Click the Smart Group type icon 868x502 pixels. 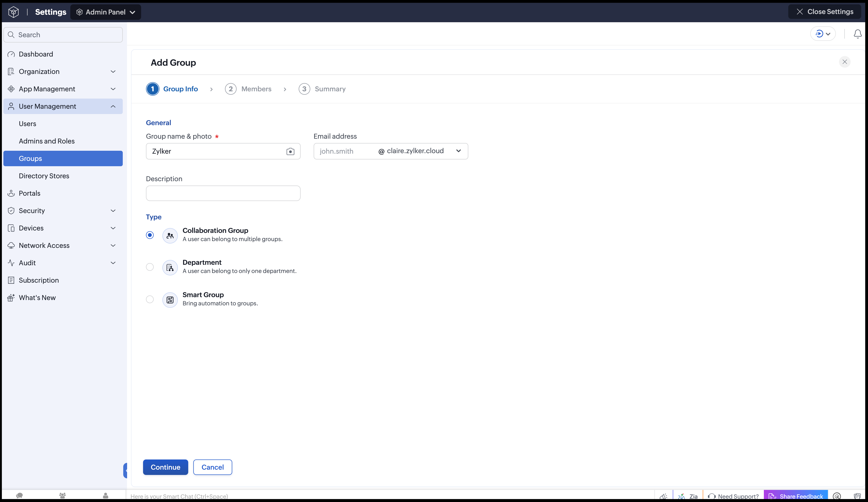coord(170,300)
